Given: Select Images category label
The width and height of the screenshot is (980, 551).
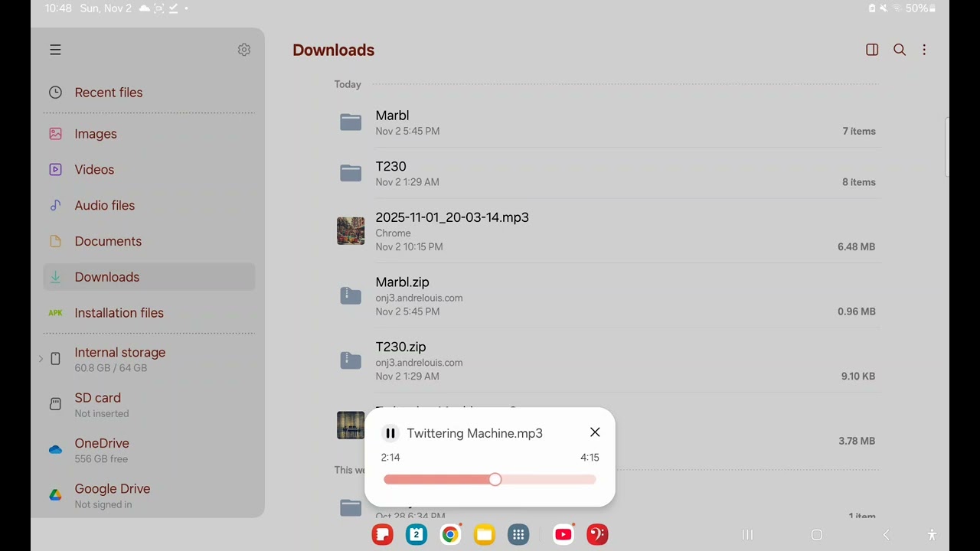Looking at the screenshot, I should [96, 134].
